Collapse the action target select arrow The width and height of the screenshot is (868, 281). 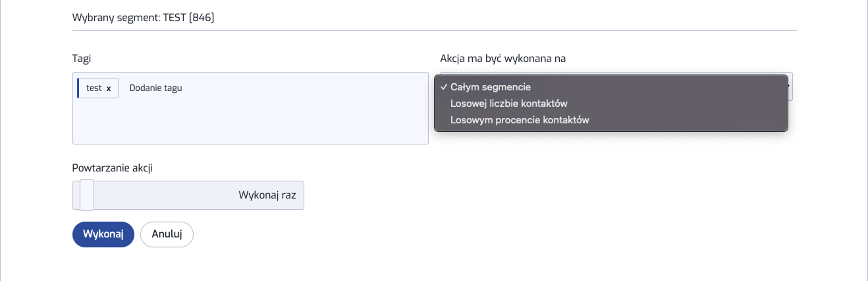(790, 86)
